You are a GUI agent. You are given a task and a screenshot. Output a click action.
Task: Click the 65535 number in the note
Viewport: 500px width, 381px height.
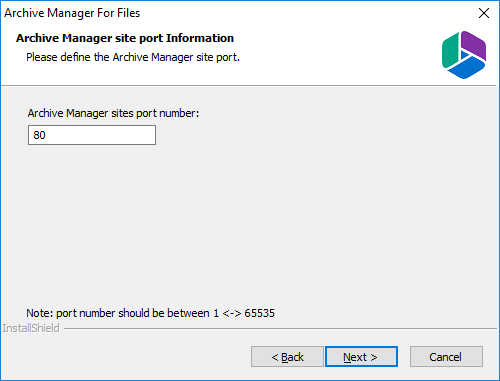tap(259, 313)
